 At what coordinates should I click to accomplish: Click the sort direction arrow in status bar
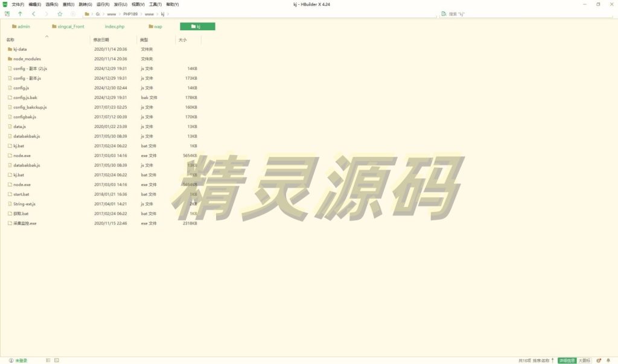click(553, 360)
